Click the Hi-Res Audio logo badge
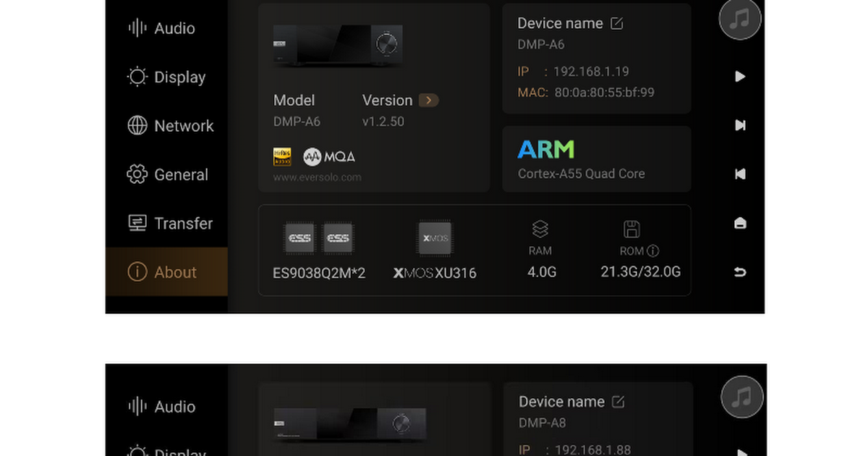The image size is (868, 456). 282,156
